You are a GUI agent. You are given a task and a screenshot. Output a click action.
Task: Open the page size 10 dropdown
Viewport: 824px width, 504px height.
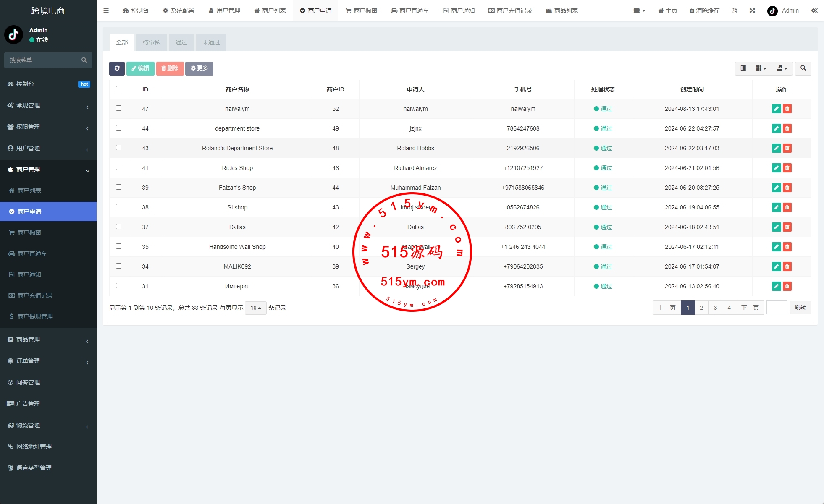pos(255,308)
